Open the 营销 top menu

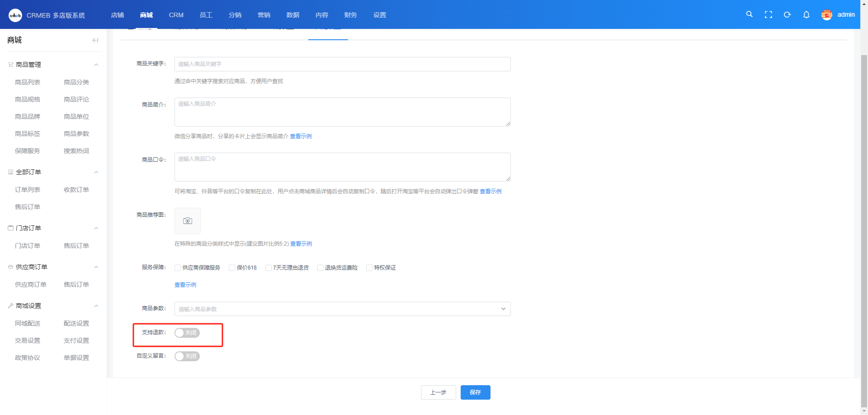(264, 15)
